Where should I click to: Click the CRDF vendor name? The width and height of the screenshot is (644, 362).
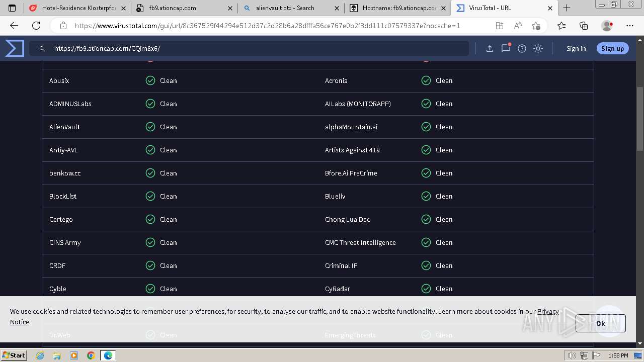57,265
